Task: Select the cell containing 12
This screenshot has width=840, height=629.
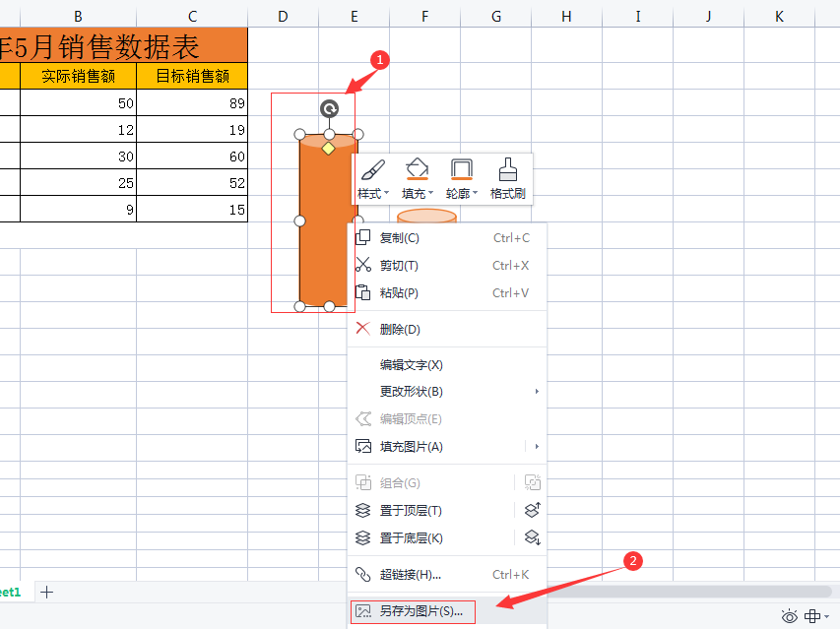Action: (x=78, y=129)
